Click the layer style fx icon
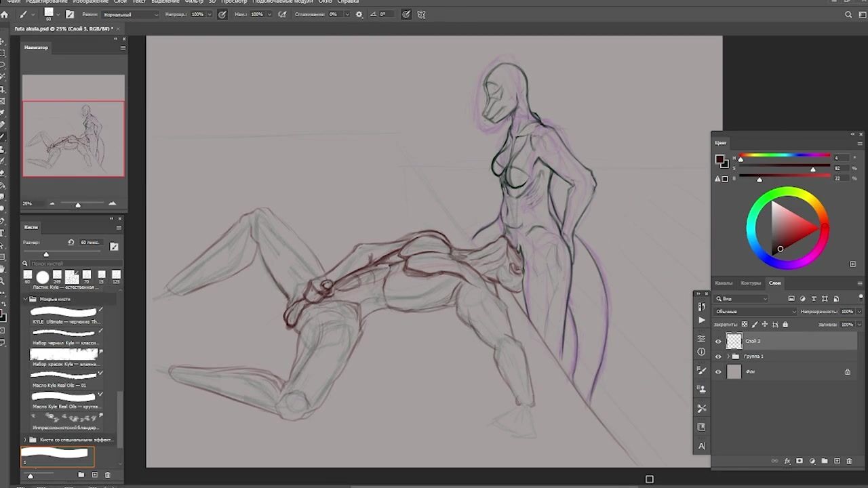This screenshot has width=868, height=488. (x=787, y=461)
